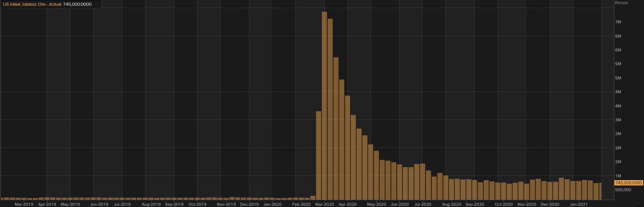Image resolution: width=644 pixels, height=207 pixels.
Task: Click the Jul-2020 date label
Action: coord(422,204)
